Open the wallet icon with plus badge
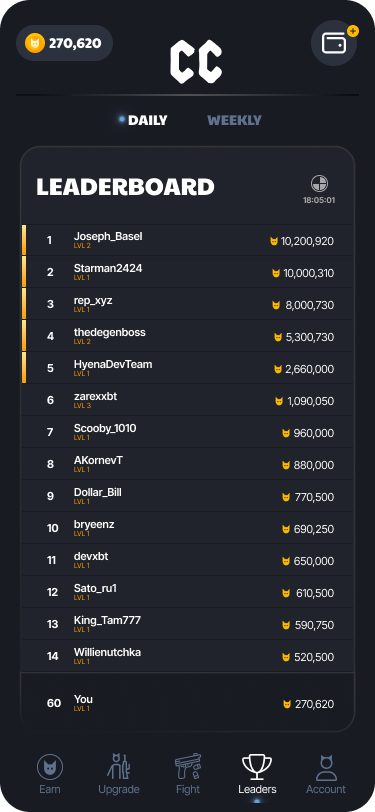The image size is (375, 812). [x=334, y=43]
